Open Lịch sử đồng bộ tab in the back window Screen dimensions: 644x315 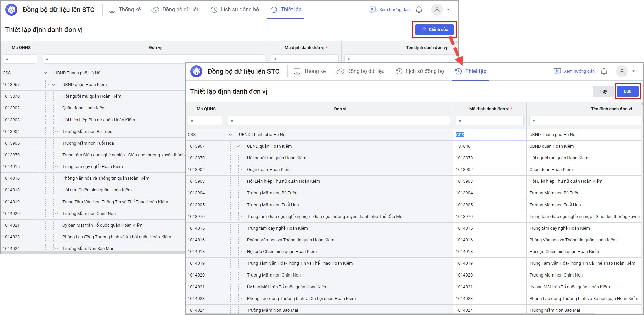pyautogui.click(x=235, y=10)
